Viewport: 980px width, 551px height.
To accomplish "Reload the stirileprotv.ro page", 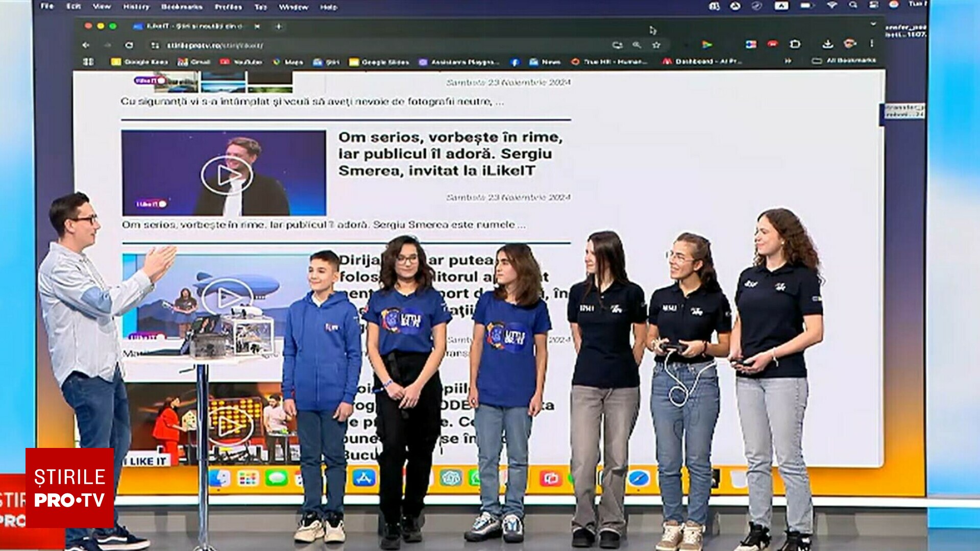I will (x=129, y=45).
